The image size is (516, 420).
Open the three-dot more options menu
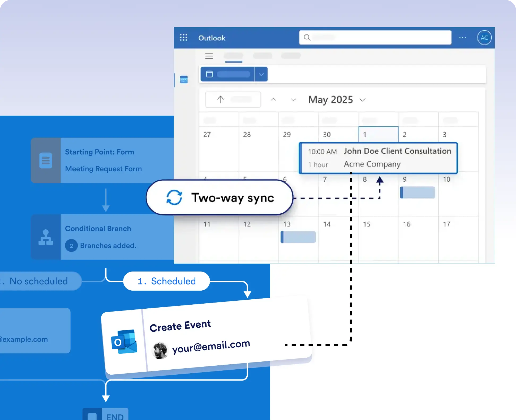tap(463, 38)
